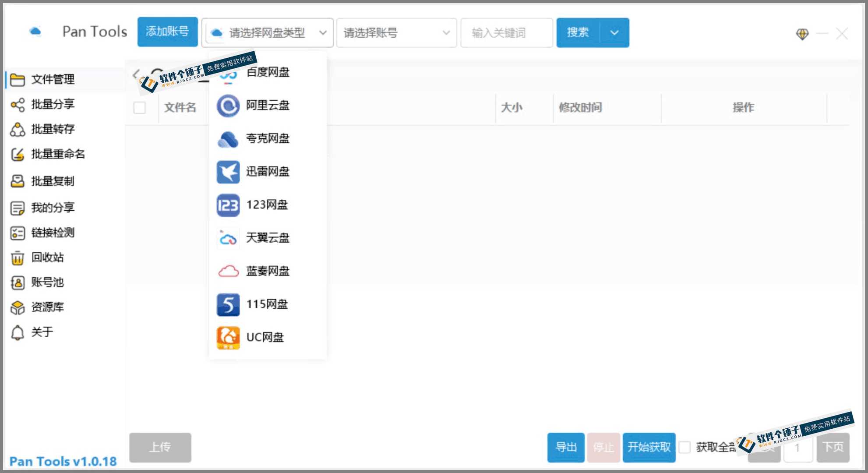Open 账号池 section
The image size is (868, 473).
click(66, 283)
